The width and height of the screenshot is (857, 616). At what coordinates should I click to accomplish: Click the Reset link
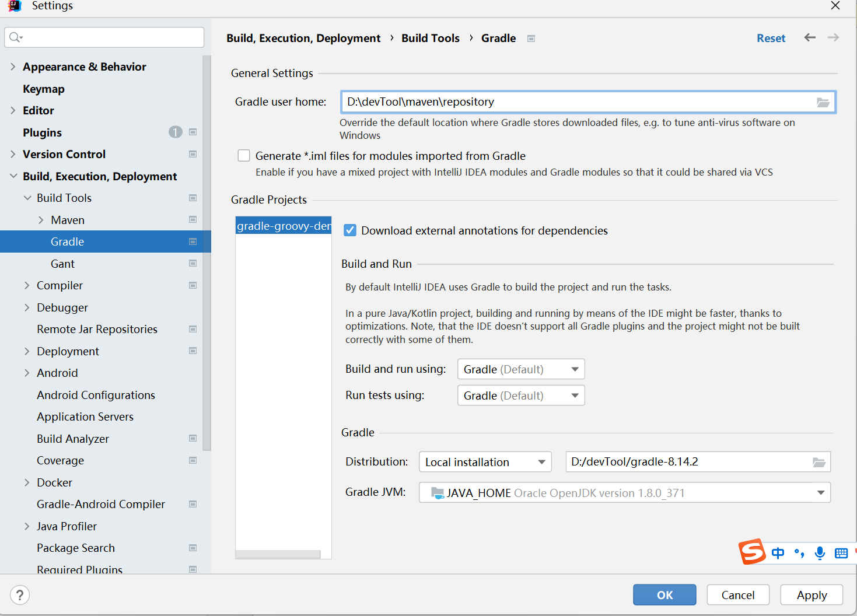[x=771, y=38]
